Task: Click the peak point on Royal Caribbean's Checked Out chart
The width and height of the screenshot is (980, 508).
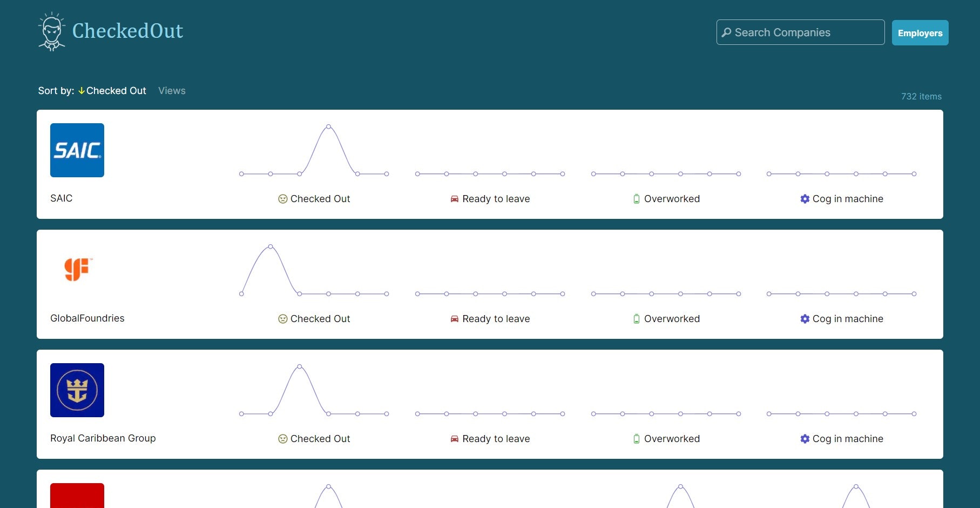Action: pyautogui.click(x=300, y=366)
